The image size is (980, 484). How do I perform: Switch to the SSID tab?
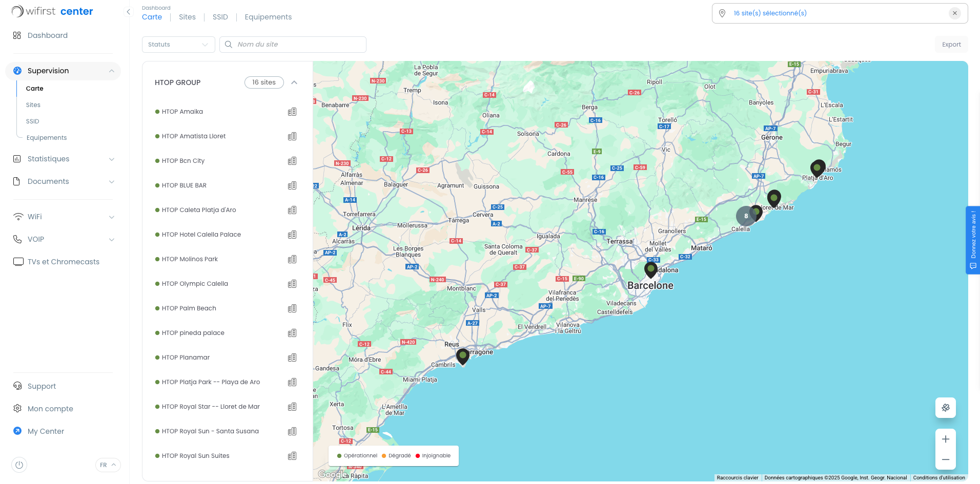(220, 17)
